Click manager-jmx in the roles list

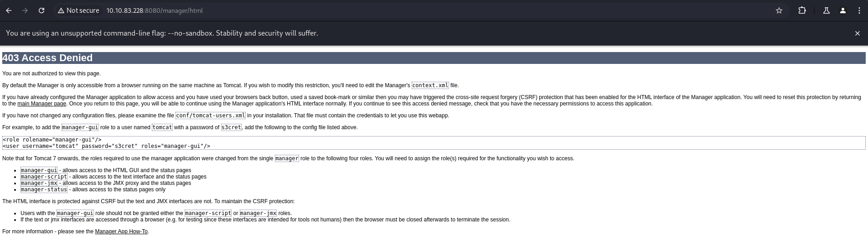tap(39, 183)
